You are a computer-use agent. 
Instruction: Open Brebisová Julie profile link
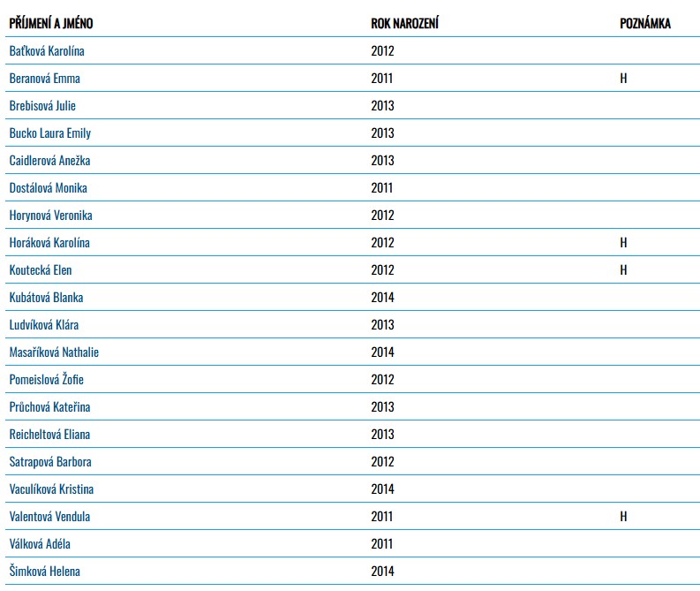tap(42, 106)
